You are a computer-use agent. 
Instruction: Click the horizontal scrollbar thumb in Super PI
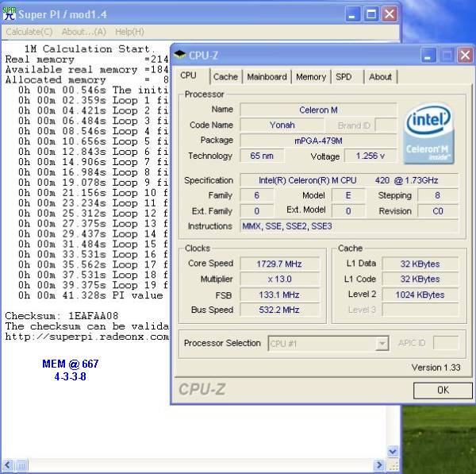pos(21,465)
